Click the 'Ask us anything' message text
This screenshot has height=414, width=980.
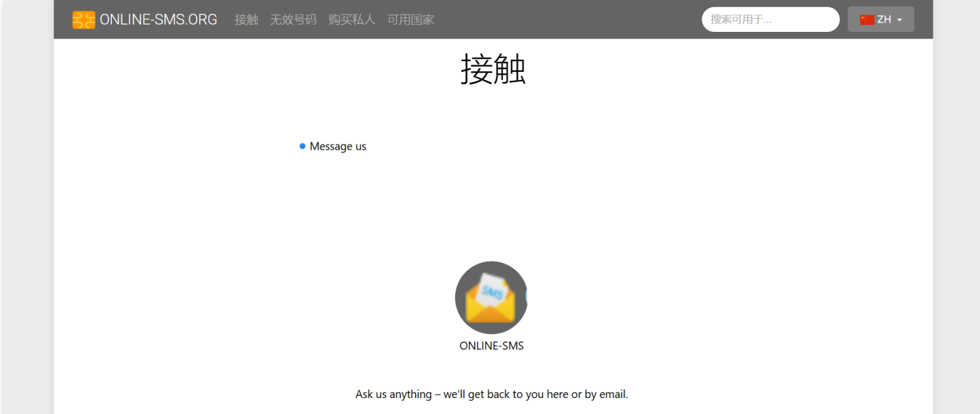tap(492, 394)
